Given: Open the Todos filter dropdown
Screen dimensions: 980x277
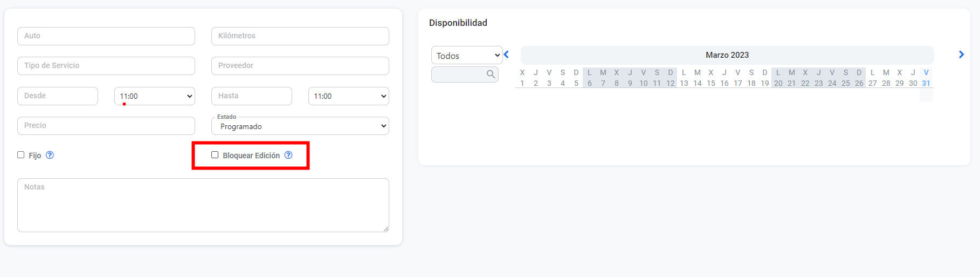Looking at the screenshot, I should pos(467,56).
